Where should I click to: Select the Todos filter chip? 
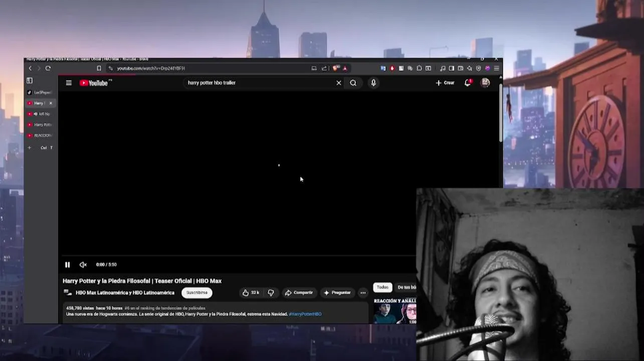point(382,287)
